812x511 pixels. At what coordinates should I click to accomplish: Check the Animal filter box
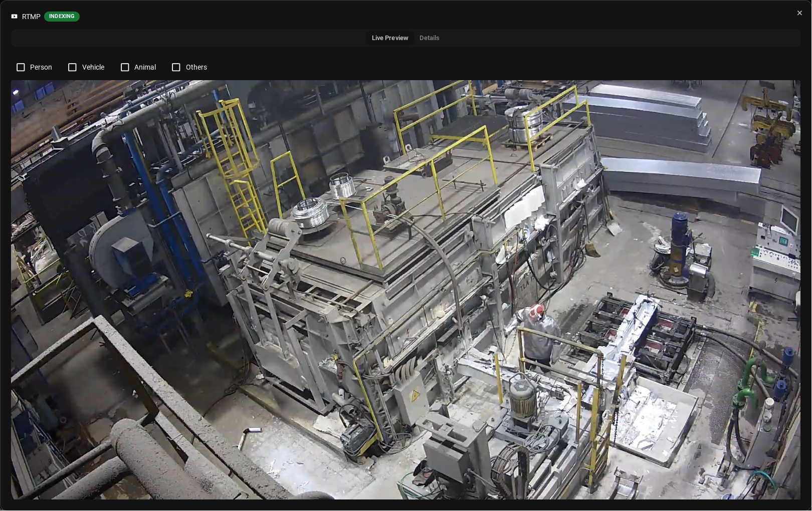[x=125, y=67]
